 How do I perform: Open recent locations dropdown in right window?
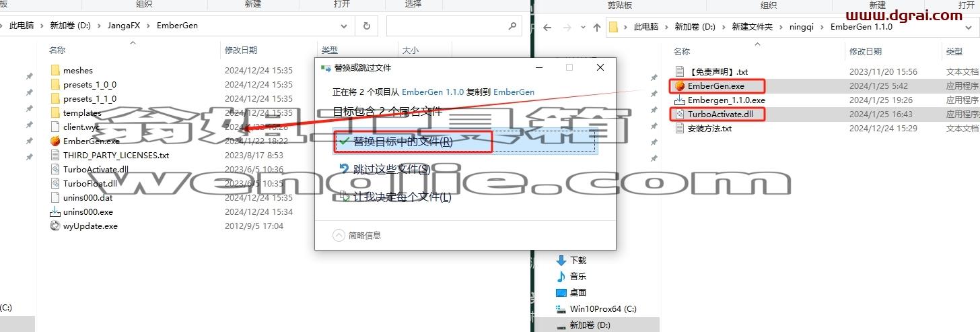pyautogui.click(x=582, y=28)
